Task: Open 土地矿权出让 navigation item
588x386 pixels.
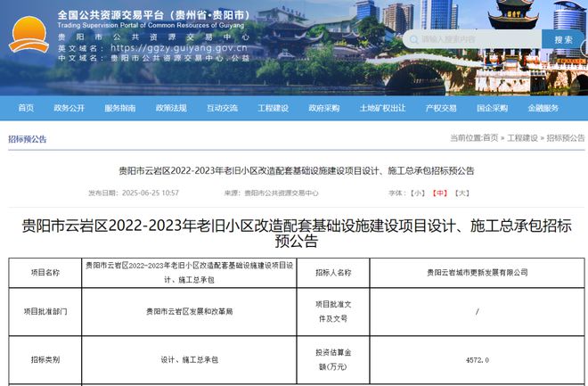Action: pos(382,108)
